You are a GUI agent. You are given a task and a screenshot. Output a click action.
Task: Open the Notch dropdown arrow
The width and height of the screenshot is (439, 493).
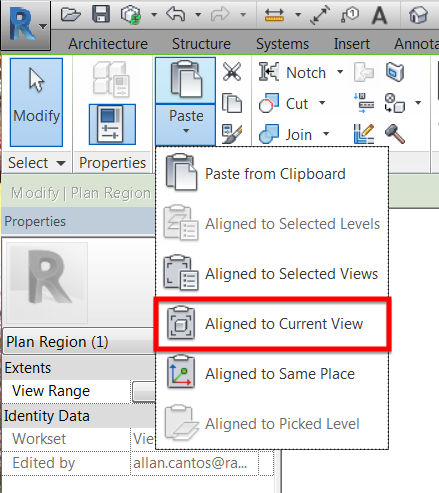click(340, 72)
